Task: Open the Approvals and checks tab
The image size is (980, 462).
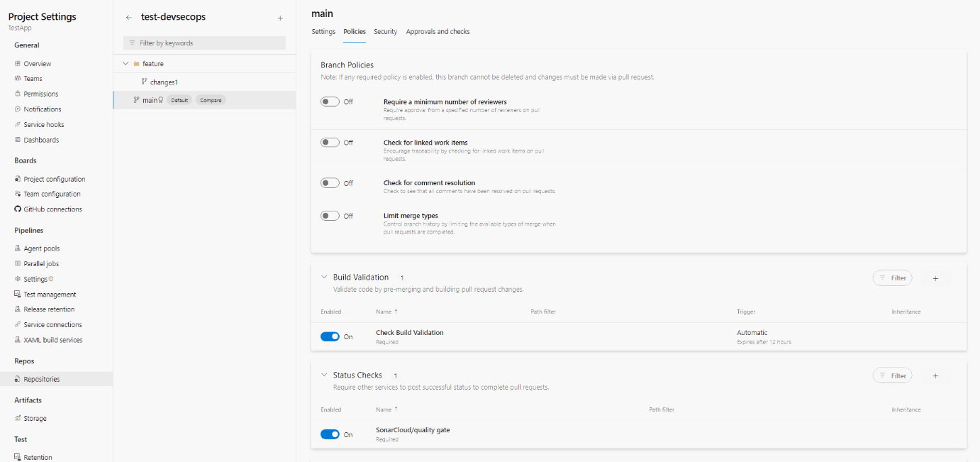Action: click(438, 32)
